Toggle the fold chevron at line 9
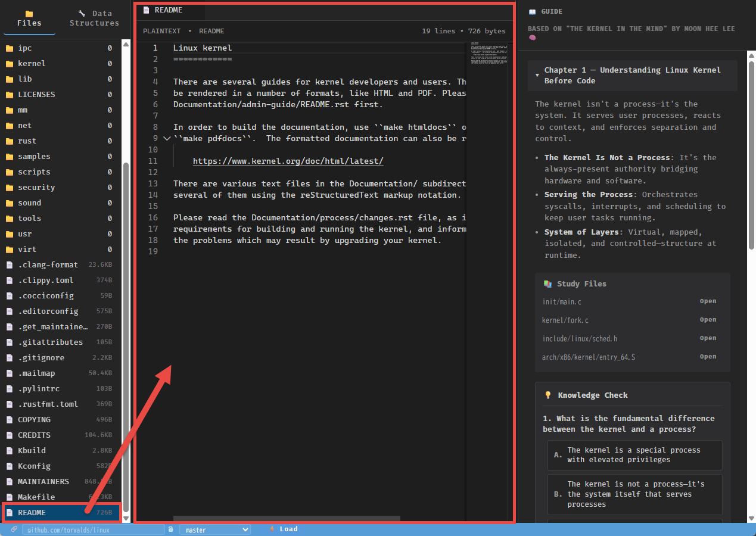756x536 pixels. coord(167,139)
